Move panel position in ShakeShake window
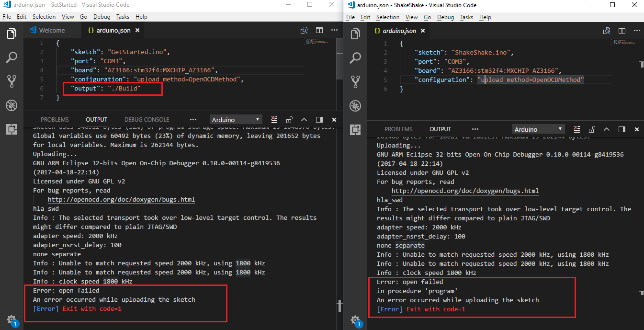The height and width of the screenshot is (330, 644). (x=622, y=129)
